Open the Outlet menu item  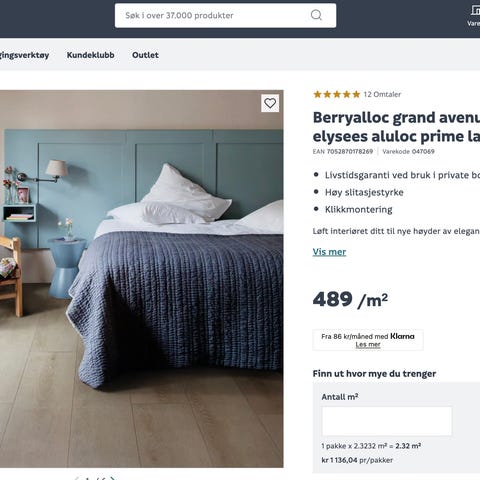pyautogui.click(x=145, y=55)
